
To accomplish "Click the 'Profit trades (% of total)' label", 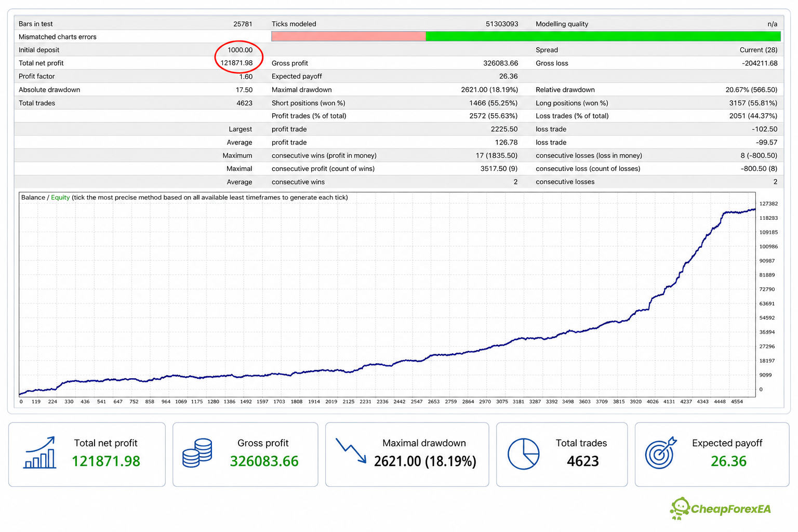I will [309, 116].
